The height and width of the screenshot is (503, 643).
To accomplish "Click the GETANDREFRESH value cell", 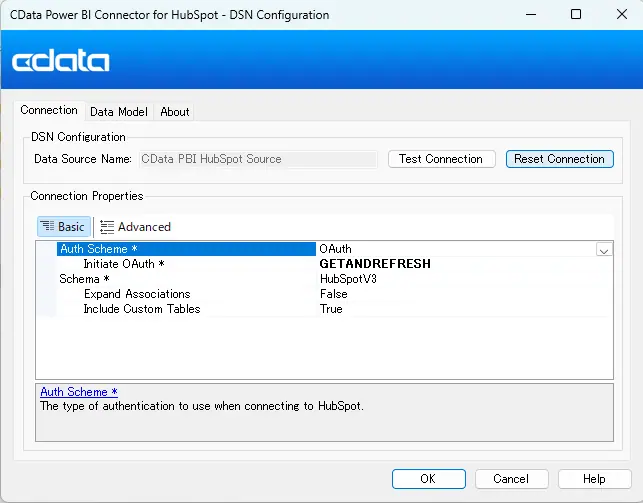I will pyautogui.click(x=375, y=264).
